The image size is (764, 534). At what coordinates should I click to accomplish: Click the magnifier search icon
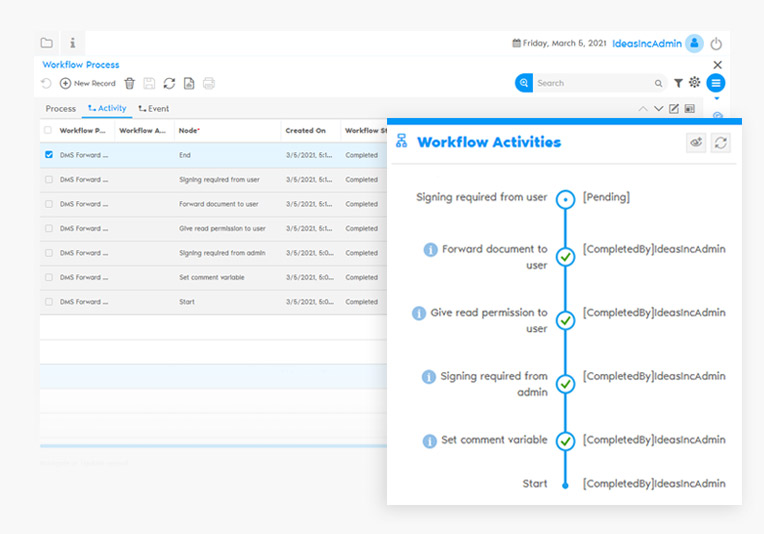(x=658, y=83)
